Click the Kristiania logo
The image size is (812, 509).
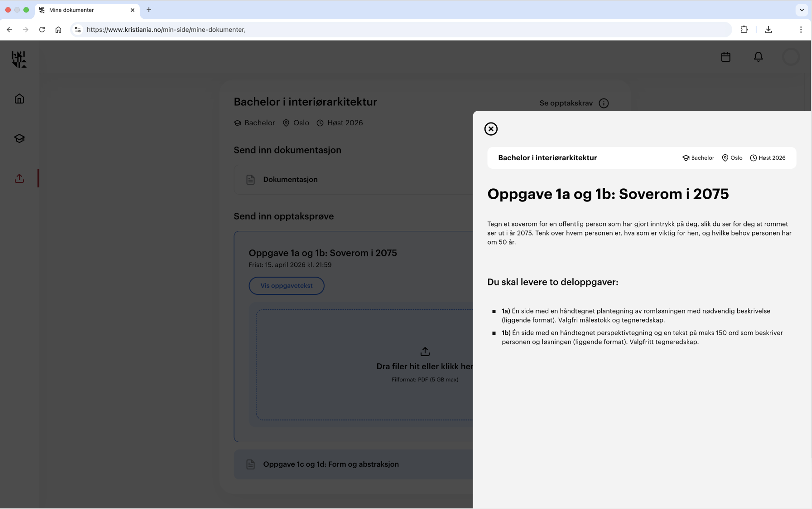[x=19, y=59]
